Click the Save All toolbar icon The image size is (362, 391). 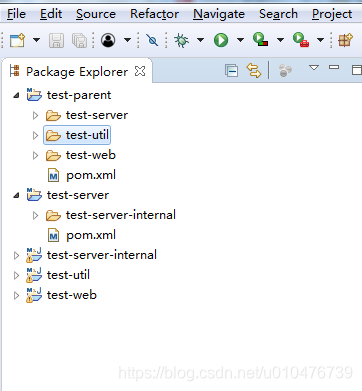[x=79, y=41]
